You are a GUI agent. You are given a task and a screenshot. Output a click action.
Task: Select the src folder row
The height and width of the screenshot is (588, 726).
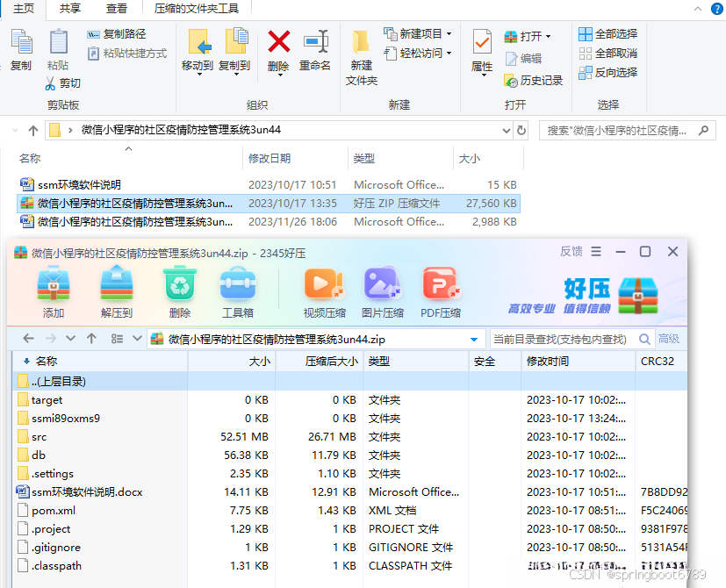(x=349, y=437)
